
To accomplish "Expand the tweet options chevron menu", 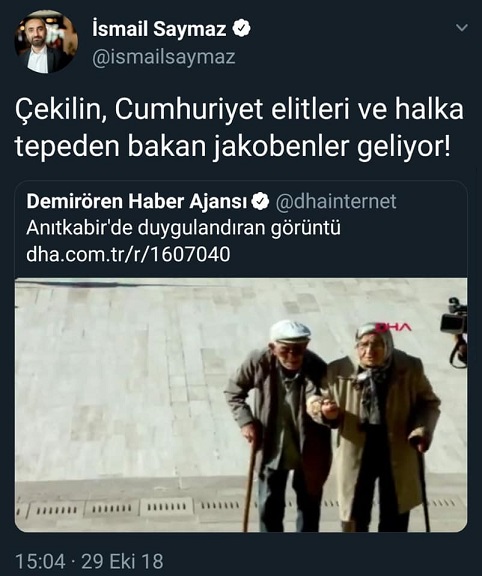I will tap(461, 28).
